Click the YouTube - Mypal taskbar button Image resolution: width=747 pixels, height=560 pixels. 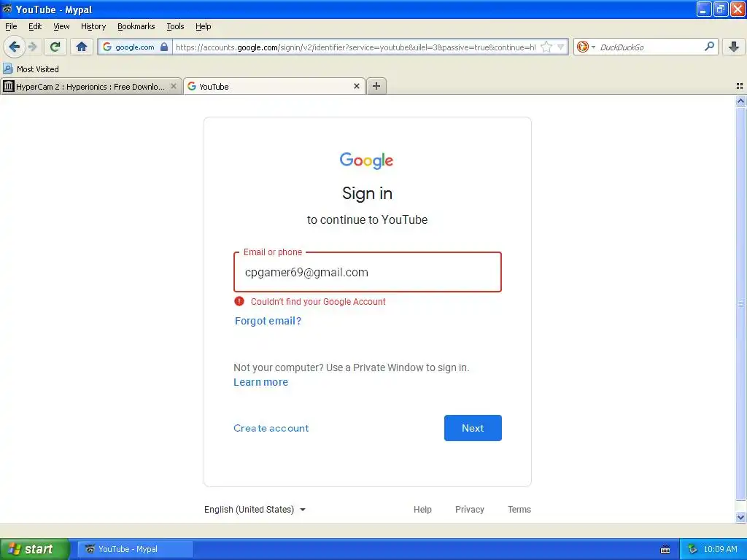[135, 549]
